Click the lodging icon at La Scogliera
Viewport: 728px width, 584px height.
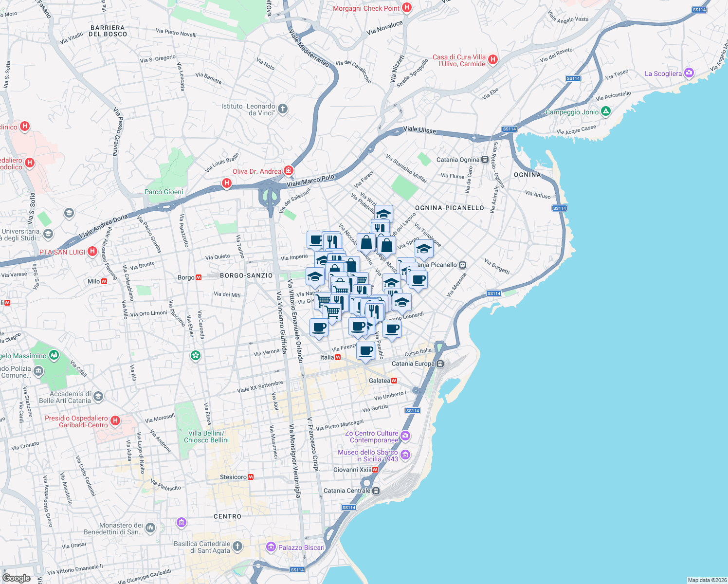689,73
